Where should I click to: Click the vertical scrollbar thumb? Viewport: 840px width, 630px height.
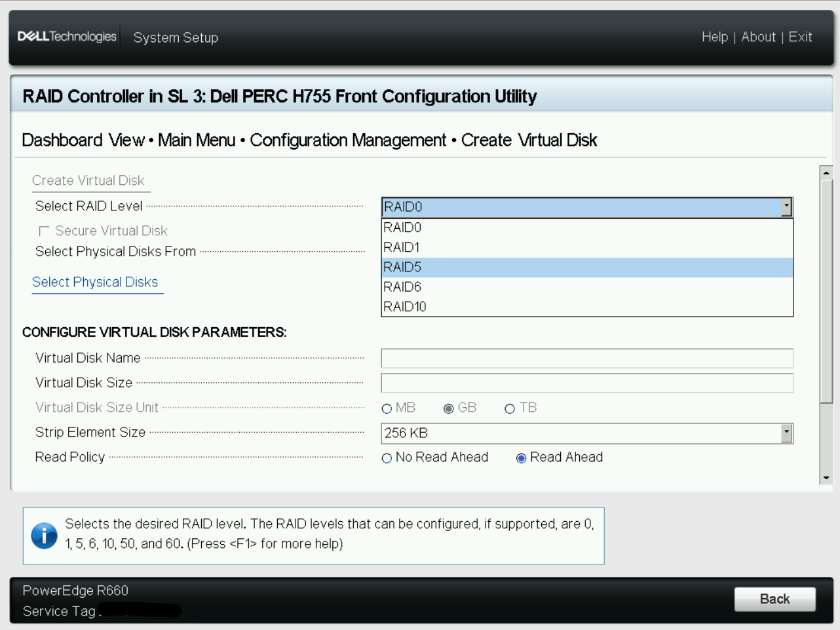coord(826,292)
